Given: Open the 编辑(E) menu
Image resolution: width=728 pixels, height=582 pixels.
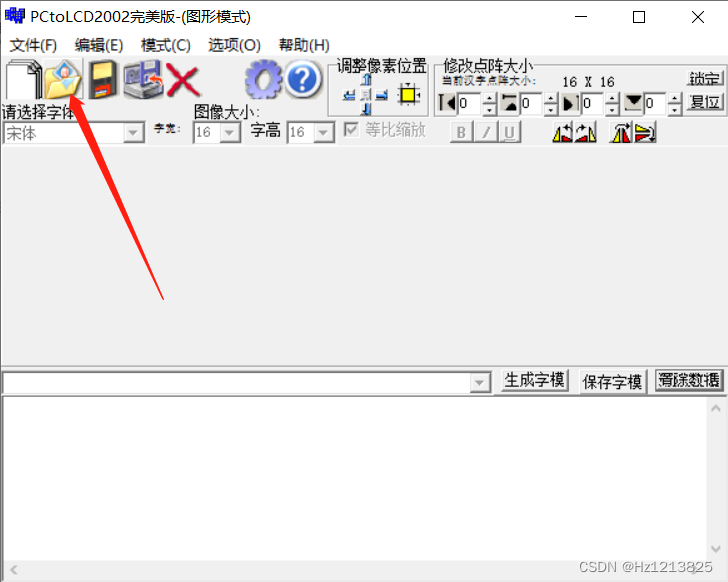Looking at the screenshot, I should point(99,45).
